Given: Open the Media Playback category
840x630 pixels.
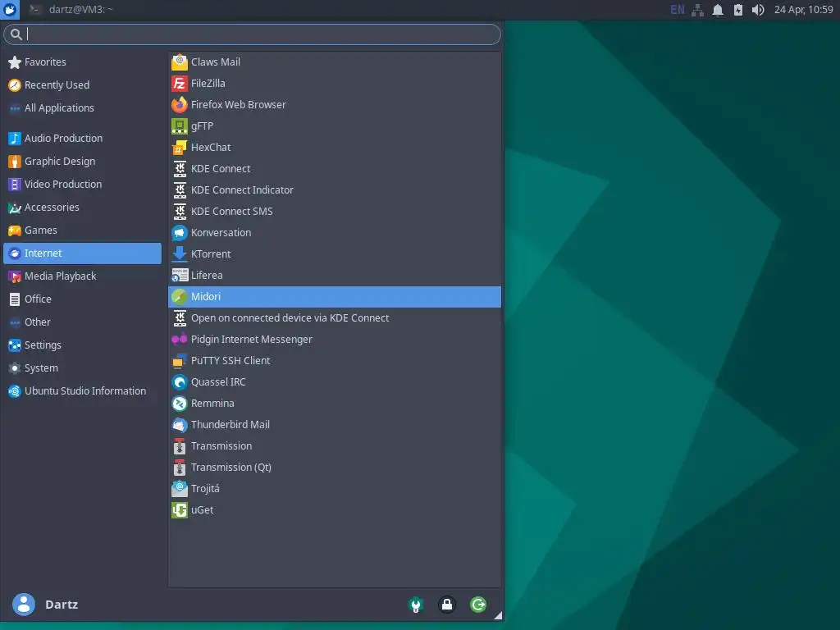Looking at the screenshot, I should (x=83, y=276).
